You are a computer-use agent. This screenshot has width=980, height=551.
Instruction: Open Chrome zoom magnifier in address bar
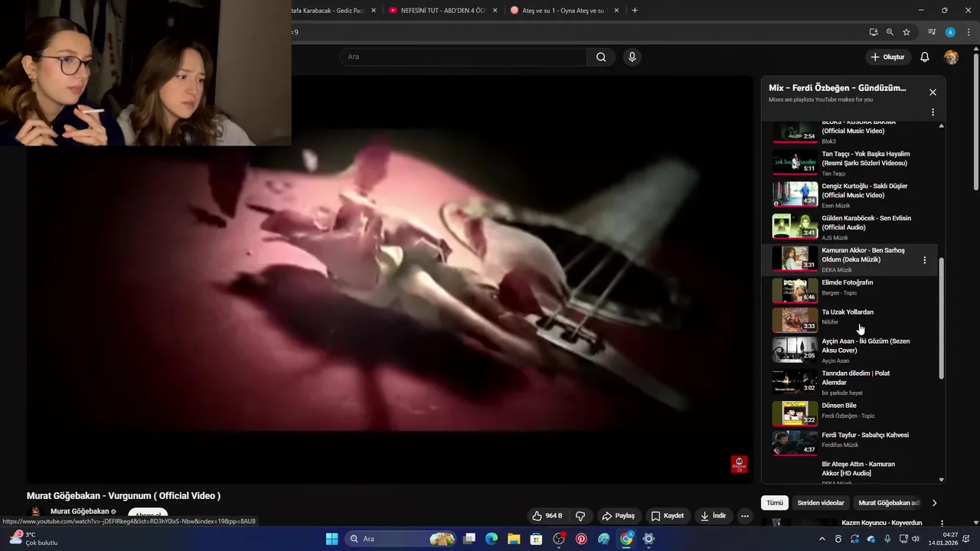(890, 32)
